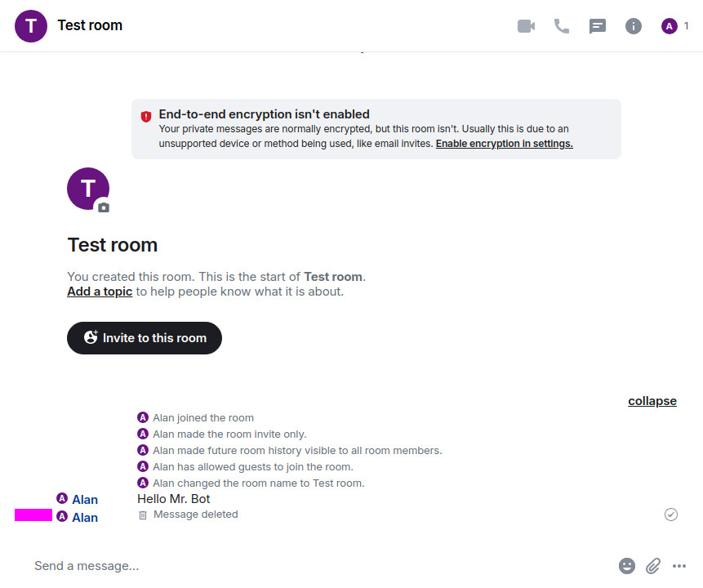The image size is (703, 588).
Task: Collapse the room event summary
Action: click(652, 401)
